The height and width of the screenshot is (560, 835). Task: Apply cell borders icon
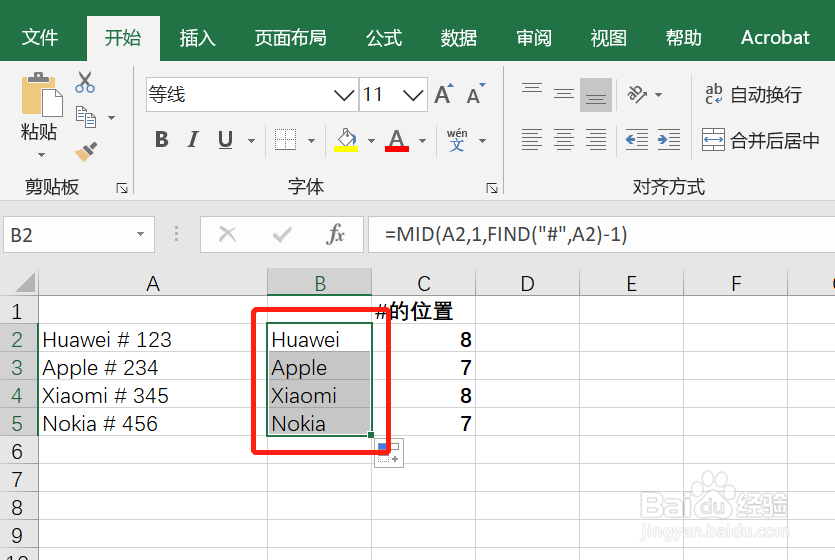285,140
